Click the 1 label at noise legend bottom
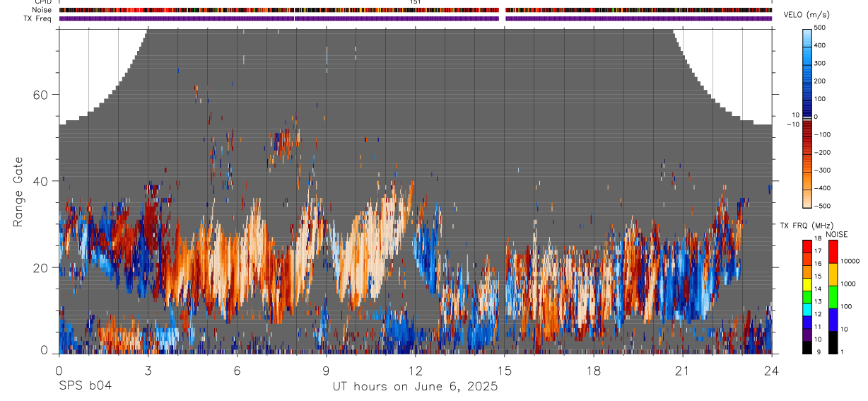The width and height of the screenshot is (868, 401). point(842,352)
